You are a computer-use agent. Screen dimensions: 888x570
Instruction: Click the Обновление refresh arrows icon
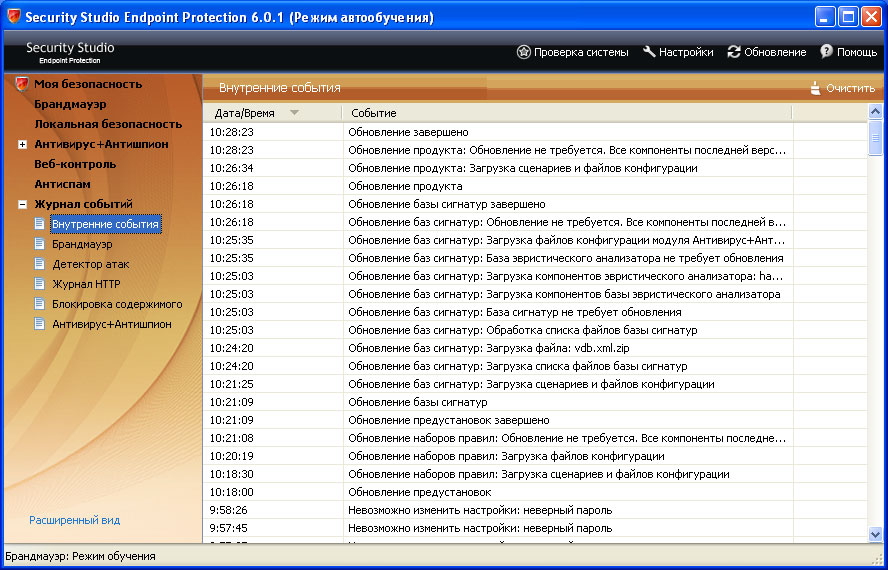click(734, 52)
